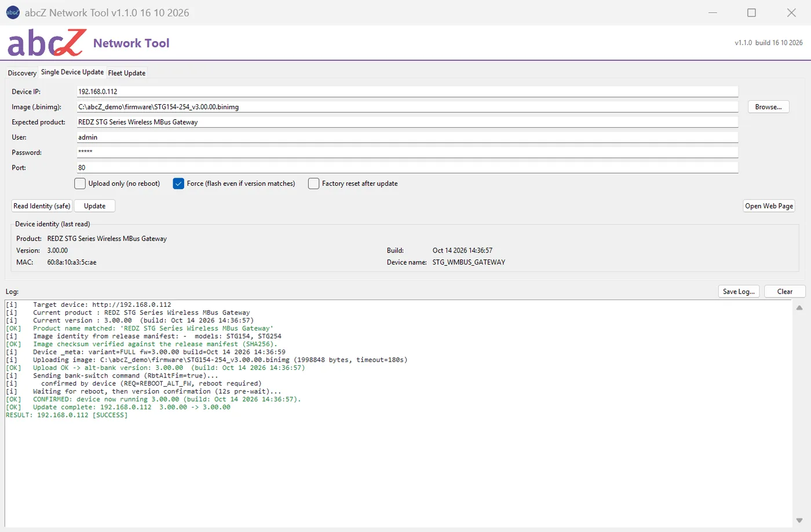This screenshot has height=532, width=811.
Task: Click the device name STG_WMBUS_GATEWAY
Action: 469,262
